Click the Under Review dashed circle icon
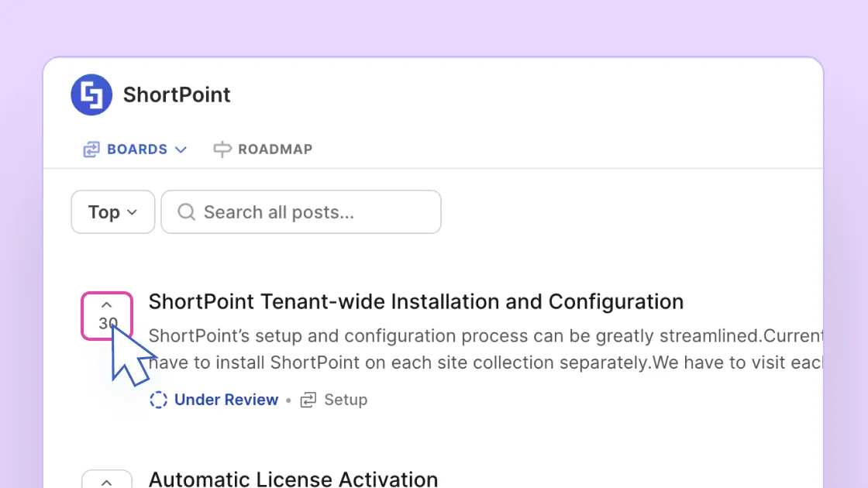 (x=158, y=400)
